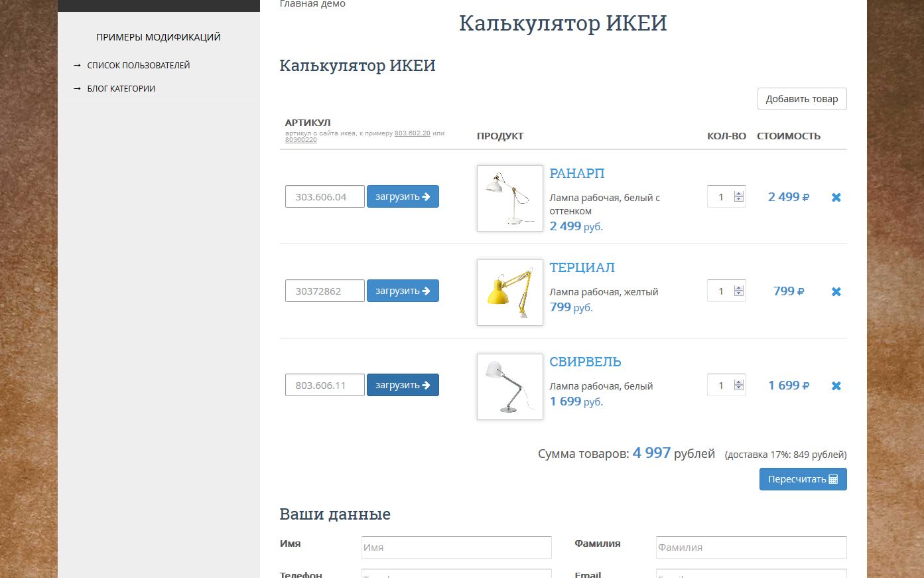Decrease quantity for СВИРВЕЛЬ using the down arrow
The image size is (924, 578).
coord(739,388)
